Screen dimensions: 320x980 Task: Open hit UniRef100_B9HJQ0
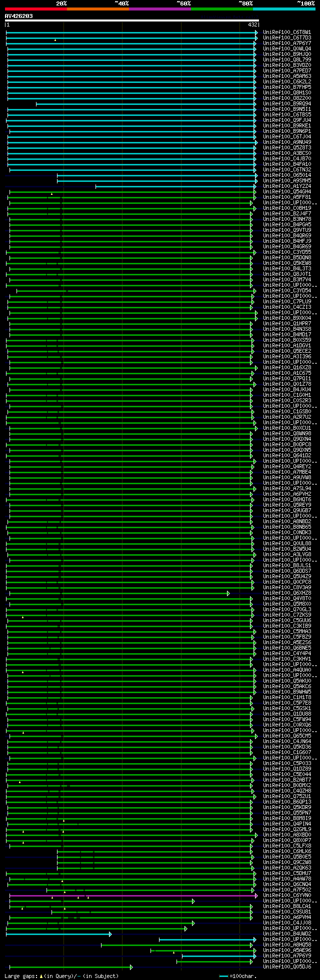(x=287, y=54)
